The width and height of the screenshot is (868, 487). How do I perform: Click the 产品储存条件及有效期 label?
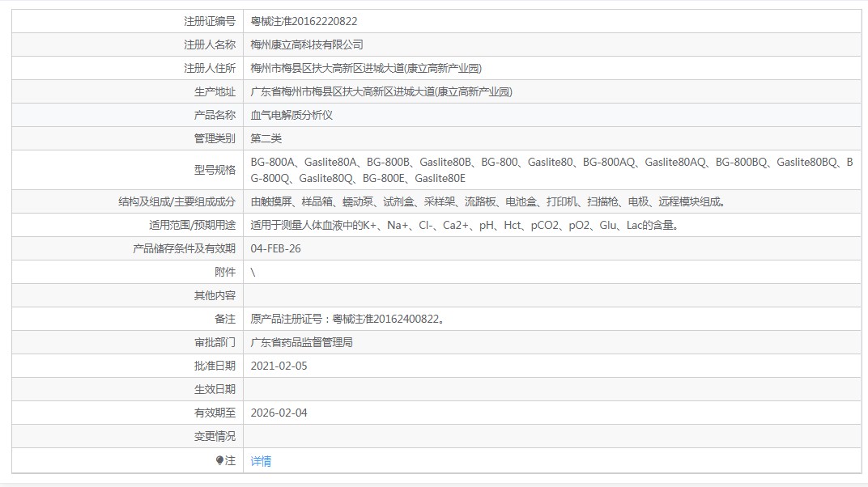coord(185,248)
